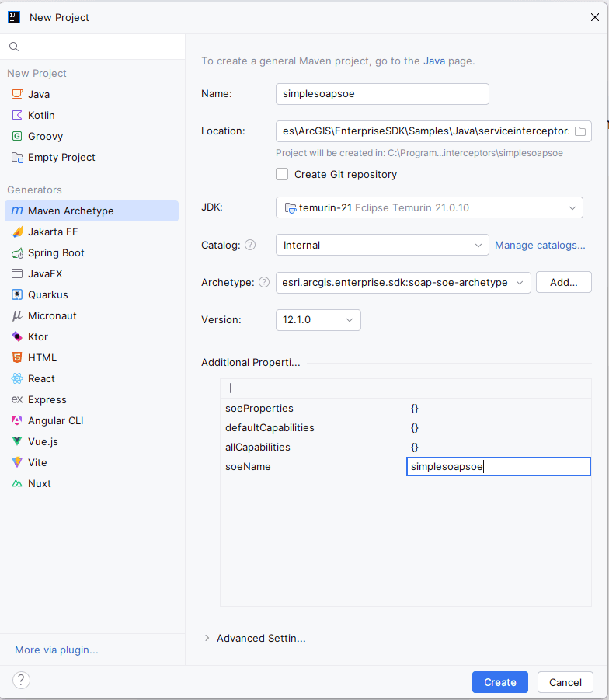Select the defaultCapabilities property row

(x=405, y=427)
